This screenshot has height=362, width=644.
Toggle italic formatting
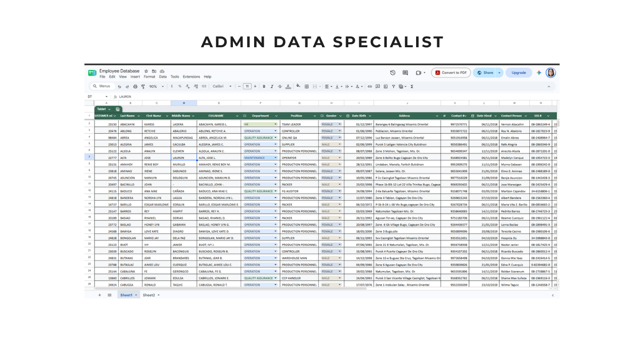[272, 86]
